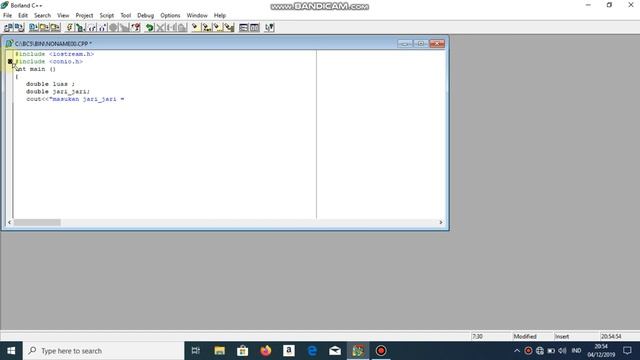
Task: Maximize the NONAME00.CPP editor window
Action: 421,44
